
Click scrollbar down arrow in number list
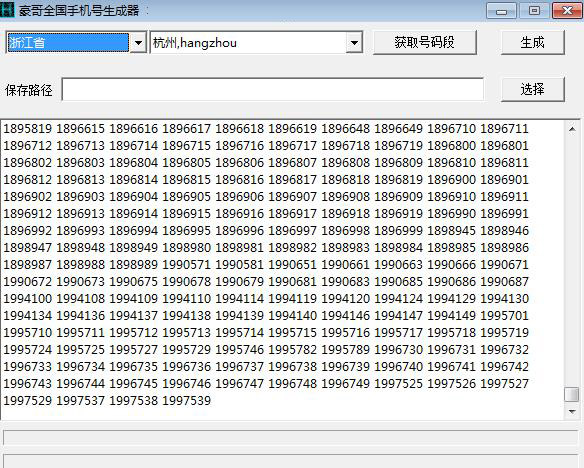(572, 411)
